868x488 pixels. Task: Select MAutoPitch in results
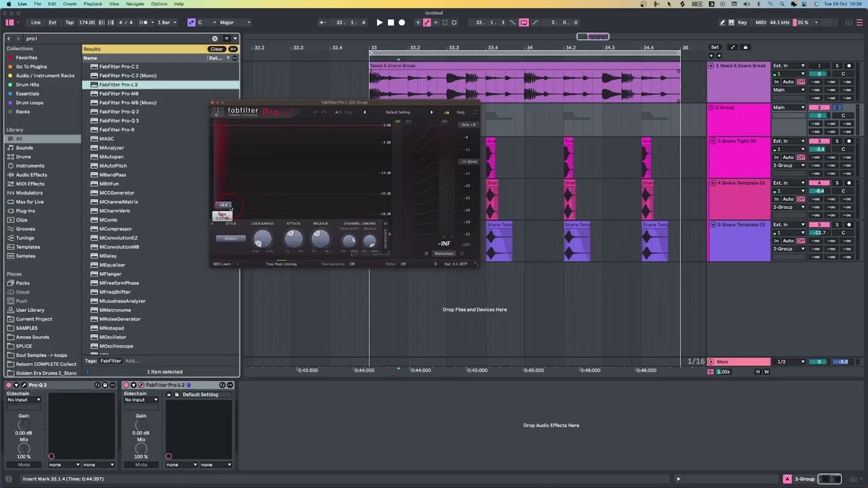pos(113,165)
